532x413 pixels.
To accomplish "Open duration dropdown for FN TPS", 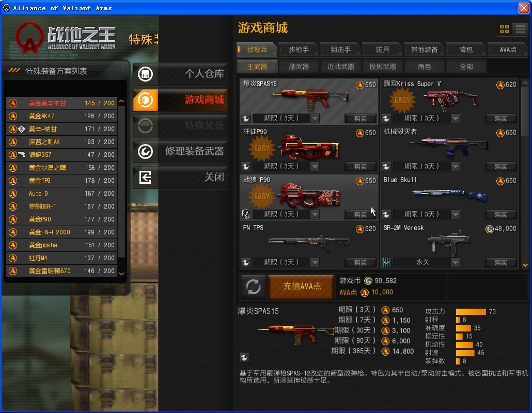I will [x=315, y=262].
